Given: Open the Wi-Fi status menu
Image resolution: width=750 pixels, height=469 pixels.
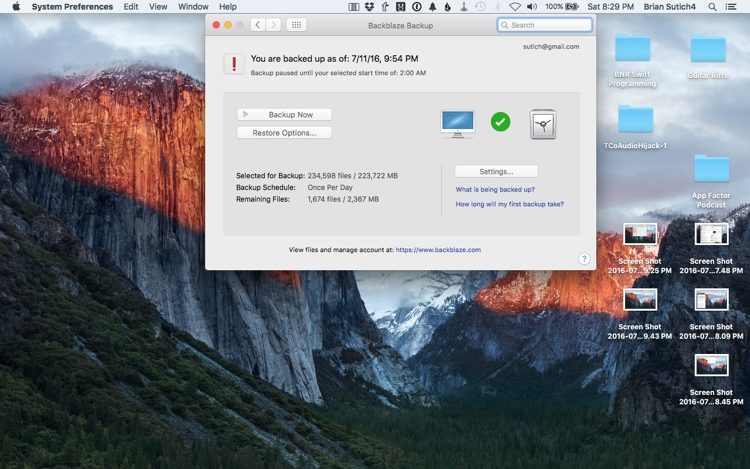Looking at the screenshot, I should [515, 7].
